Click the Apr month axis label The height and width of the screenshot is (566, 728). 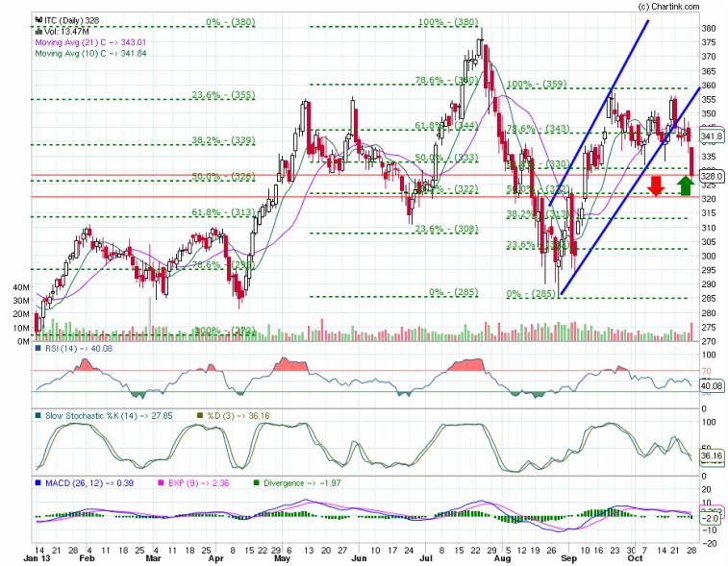(215, 558)
